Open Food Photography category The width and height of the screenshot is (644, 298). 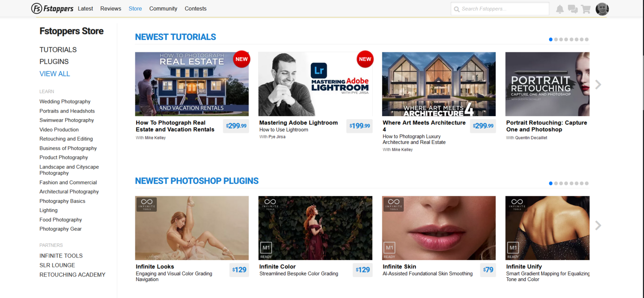click(x=61, y=220)
